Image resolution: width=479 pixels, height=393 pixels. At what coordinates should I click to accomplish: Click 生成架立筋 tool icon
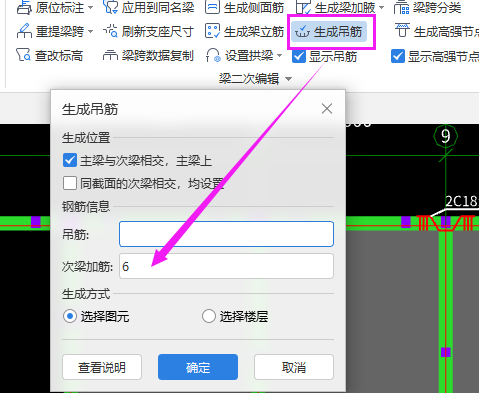[212, 31]
